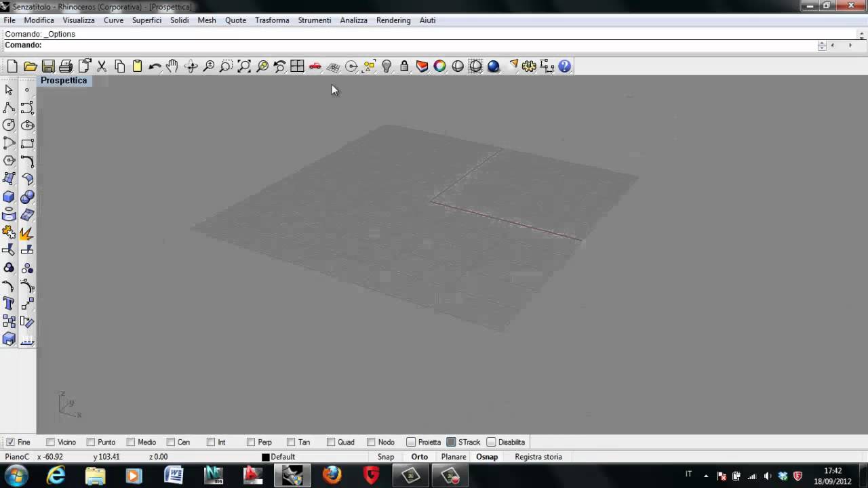The height and width of the screenshot is (488, 868).
Task: Toggle Registra storia in the status bar
Action: 538,457
